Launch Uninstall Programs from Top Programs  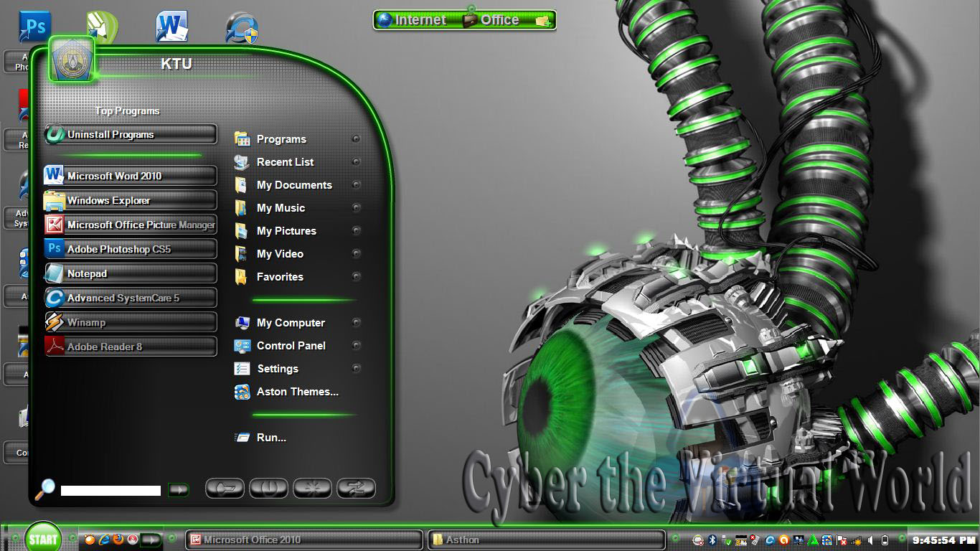(x=131, y=134)
